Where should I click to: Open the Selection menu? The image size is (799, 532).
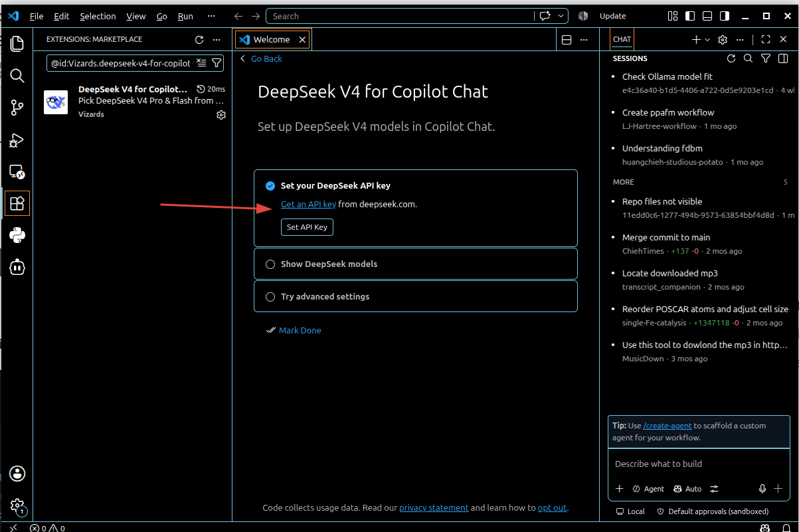click(x=98, y=16)
